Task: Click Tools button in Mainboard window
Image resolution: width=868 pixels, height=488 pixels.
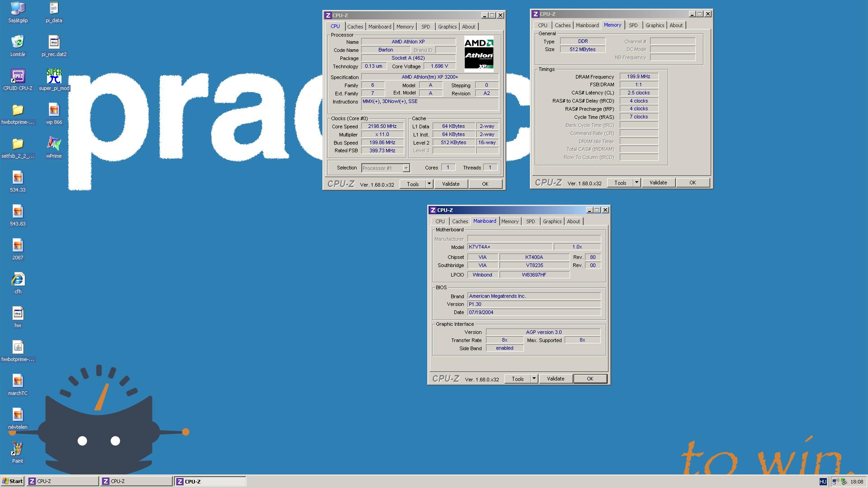Action: click(x=518, y=379)
